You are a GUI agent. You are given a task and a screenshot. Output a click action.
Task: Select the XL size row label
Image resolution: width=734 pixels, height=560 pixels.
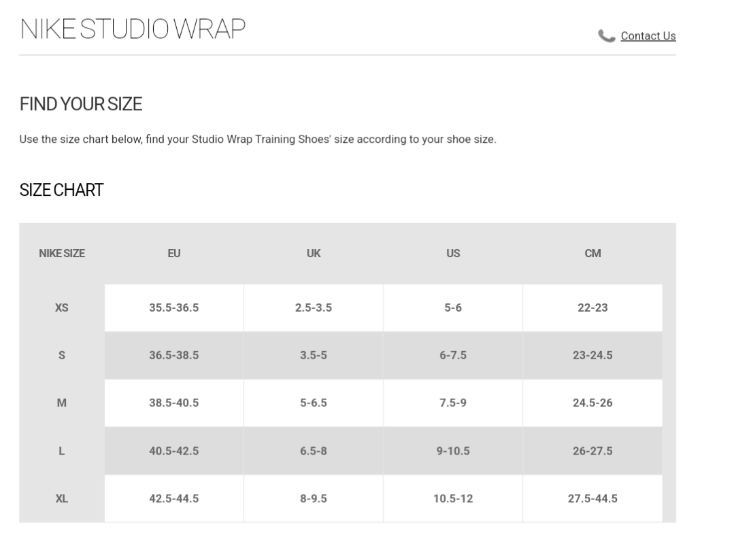61,498
